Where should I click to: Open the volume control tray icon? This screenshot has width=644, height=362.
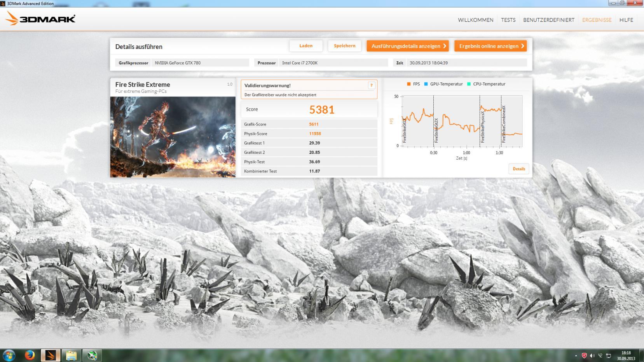click(592, 355)
